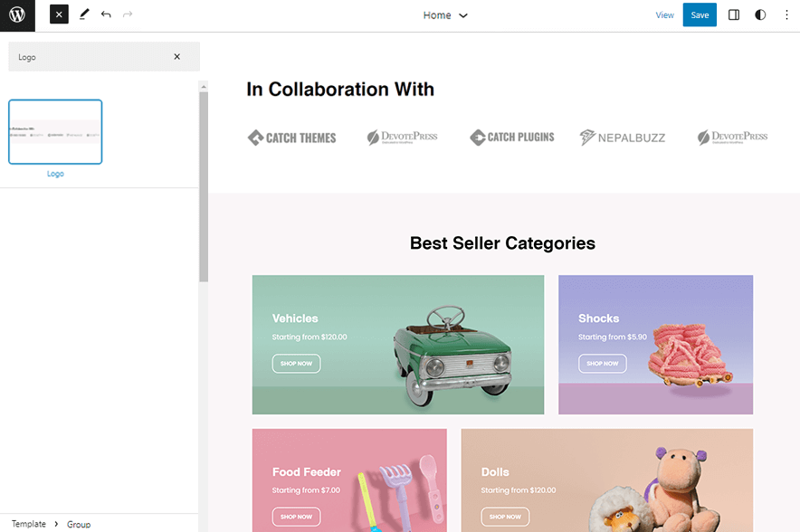Close the block inserter panel

[59, 14]
